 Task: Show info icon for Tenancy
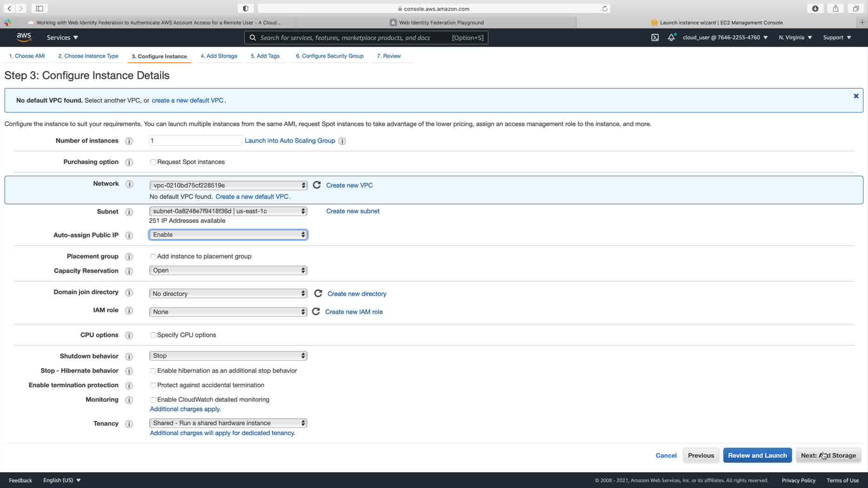(x=129, y=424)
